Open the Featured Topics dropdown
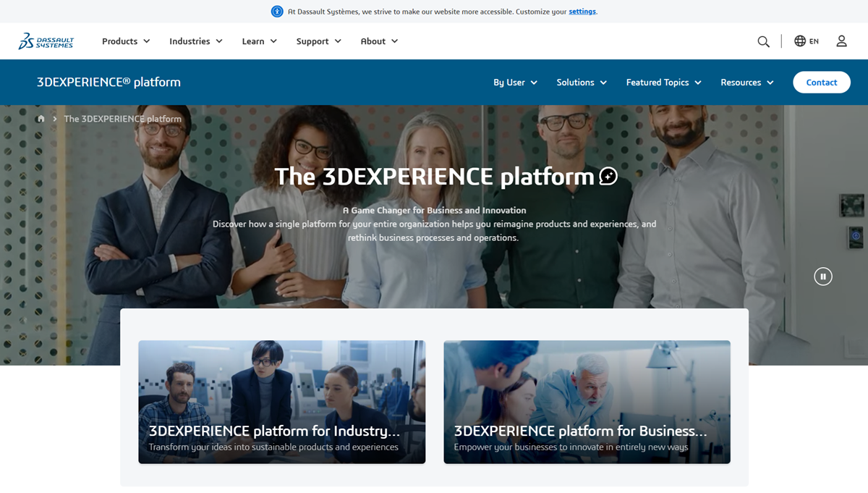868x493 pixels. [664, 83]
